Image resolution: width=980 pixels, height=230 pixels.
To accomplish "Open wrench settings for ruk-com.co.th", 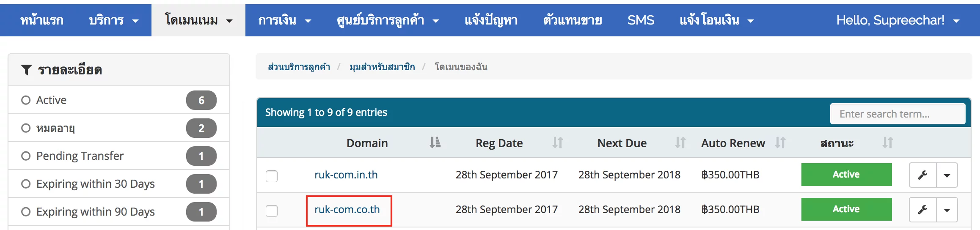I will click(x=923, y=209).
